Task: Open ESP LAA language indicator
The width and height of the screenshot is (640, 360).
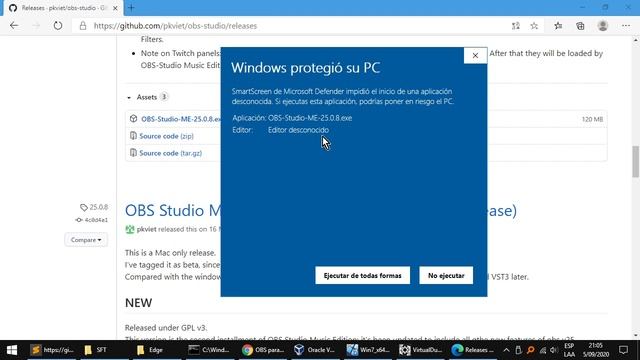Action: pyautogui.click(x=569, y=350)
